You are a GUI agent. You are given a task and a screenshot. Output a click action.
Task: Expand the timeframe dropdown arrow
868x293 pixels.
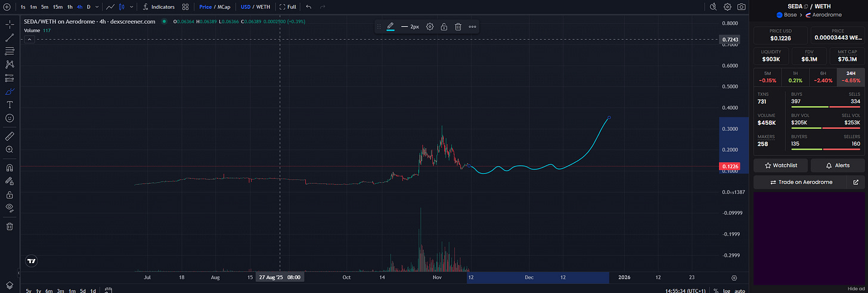pos(97,7)
